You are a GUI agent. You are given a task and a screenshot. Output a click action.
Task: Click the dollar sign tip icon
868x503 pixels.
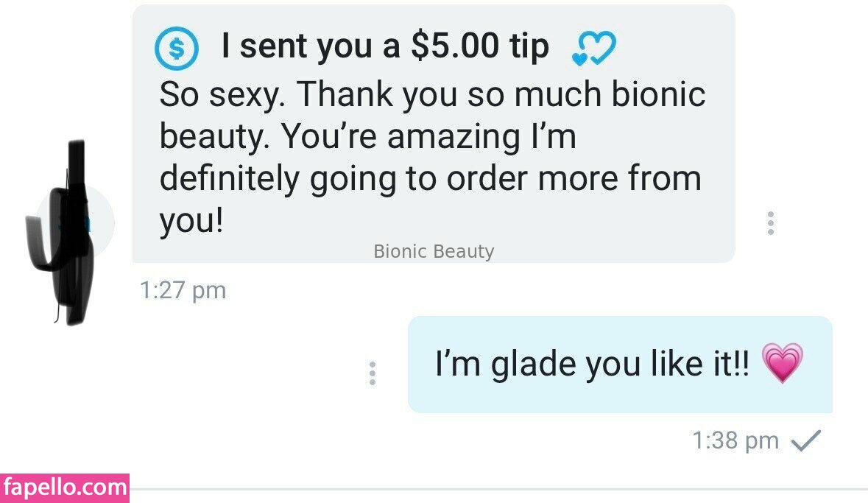(x=177, y=49)
